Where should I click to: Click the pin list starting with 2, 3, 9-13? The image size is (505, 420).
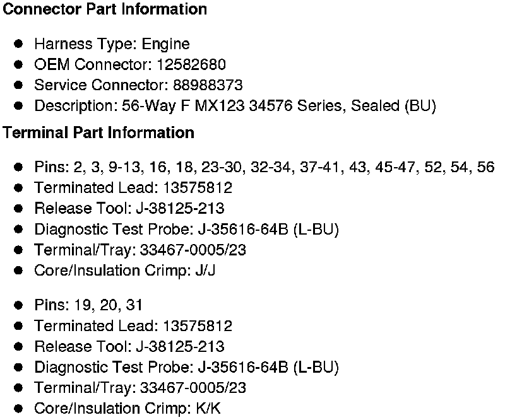point(264,167)
